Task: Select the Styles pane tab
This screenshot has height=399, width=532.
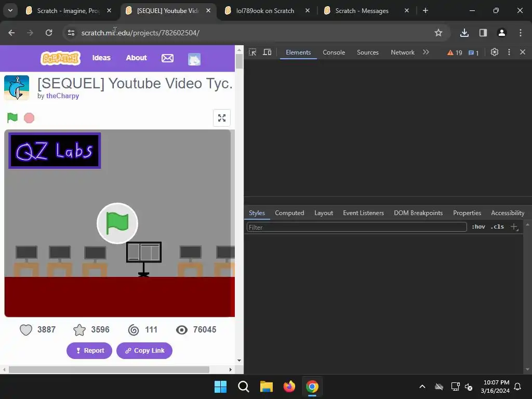Action: coord(257,212)
